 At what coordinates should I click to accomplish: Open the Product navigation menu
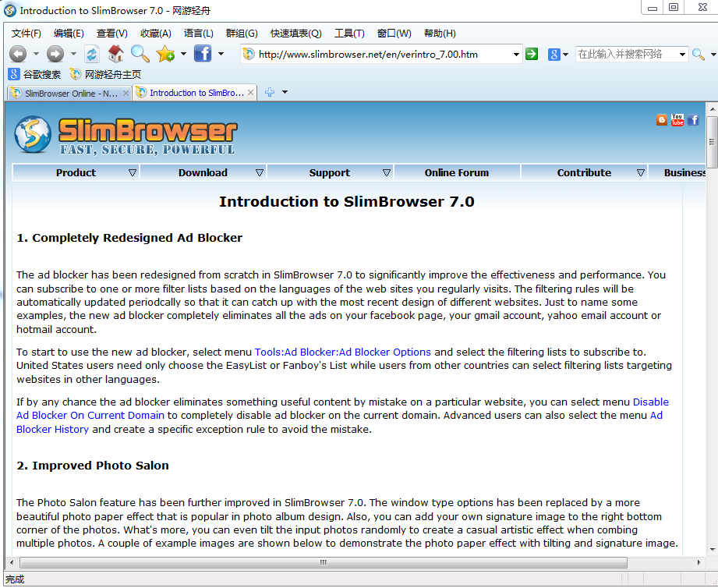point(76,172)
